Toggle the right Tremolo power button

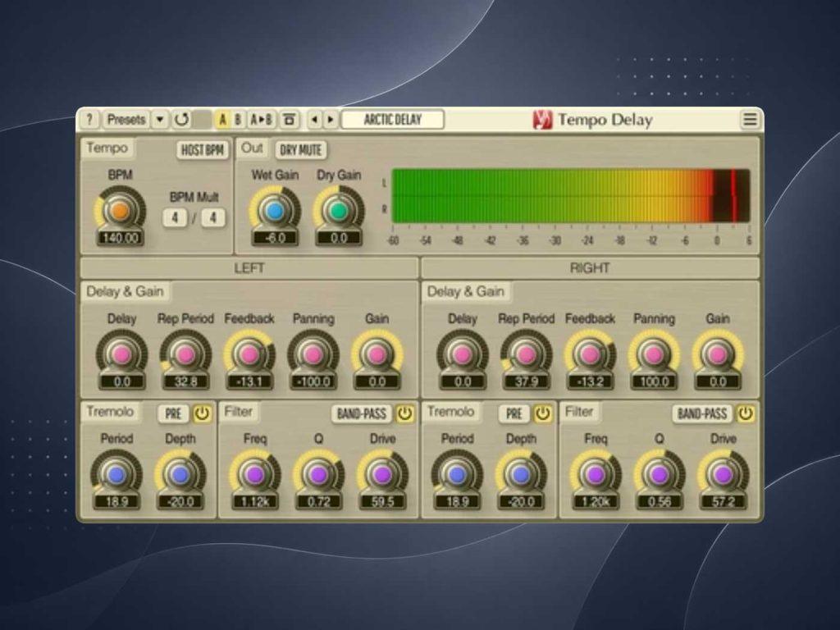tap(543, 413)
